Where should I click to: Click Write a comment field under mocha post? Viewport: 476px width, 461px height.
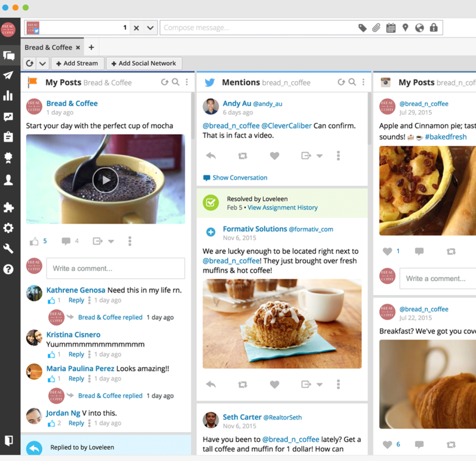pyautogui.click(x=116, y=268)
